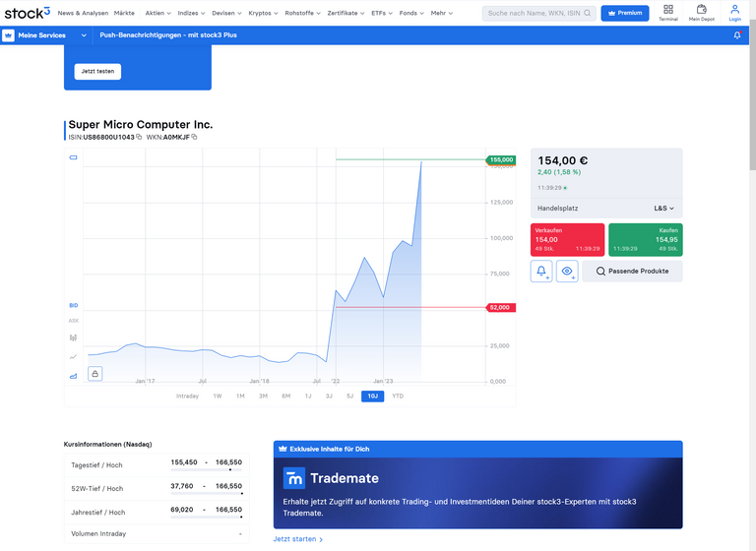Expand the Fonds menu
Screen dimensions: 756x551
point(411,13)
